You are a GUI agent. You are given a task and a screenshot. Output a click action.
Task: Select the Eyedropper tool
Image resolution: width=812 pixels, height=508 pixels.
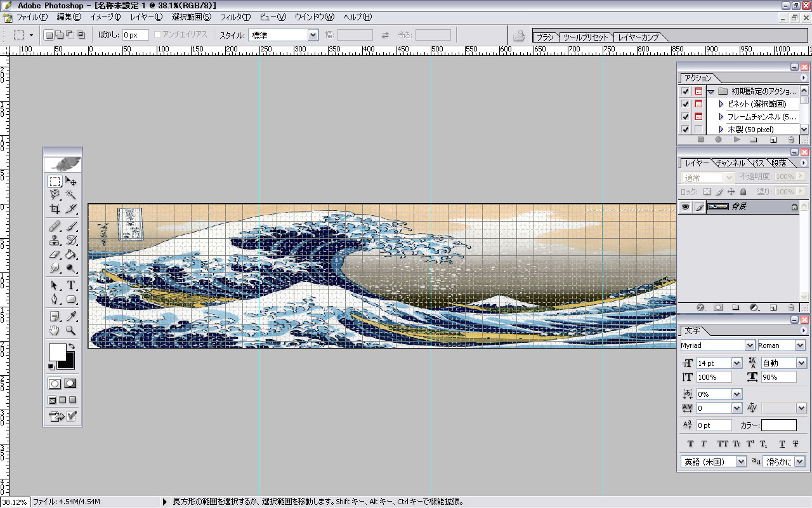click(71, 316)
